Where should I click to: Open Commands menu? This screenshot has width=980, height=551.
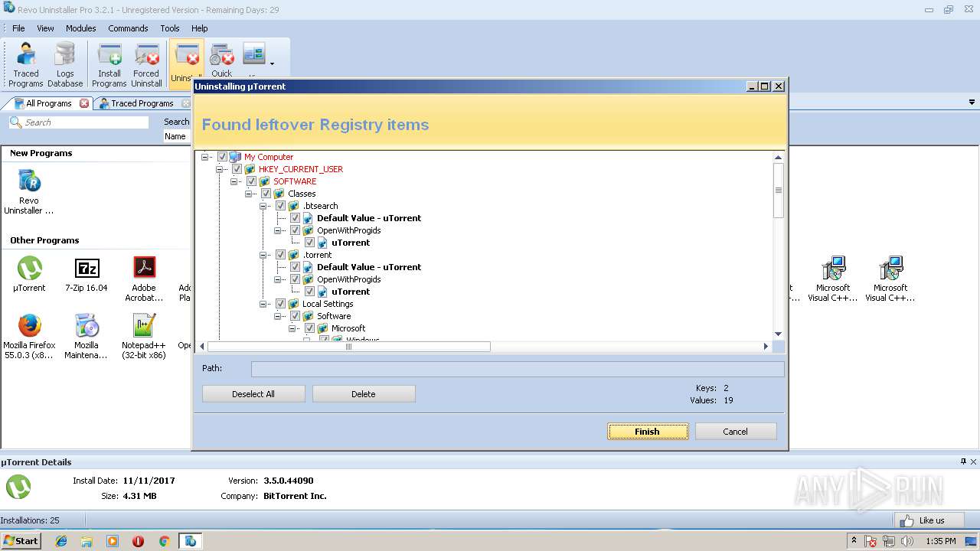128,28
